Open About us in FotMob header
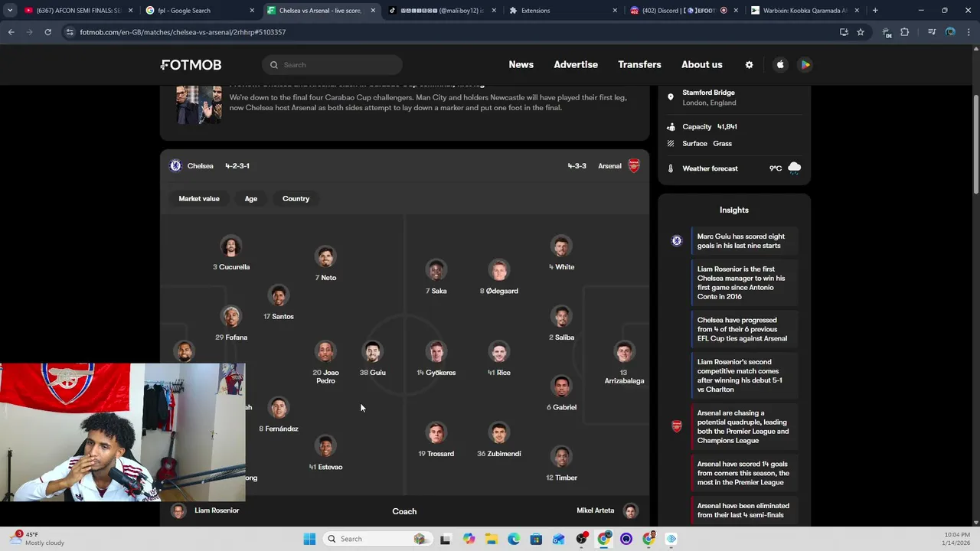 coord(702,65)
